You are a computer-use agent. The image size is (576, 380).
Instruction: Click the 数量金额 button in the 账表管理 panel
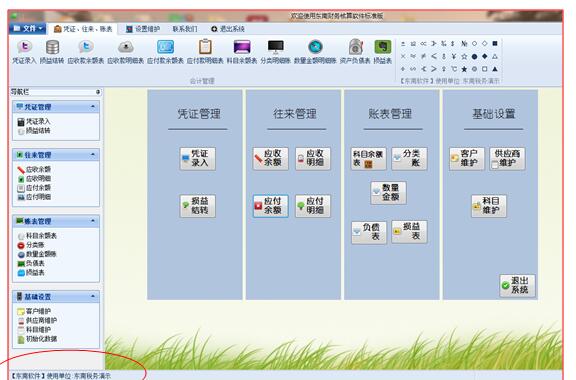click(388, 193)
